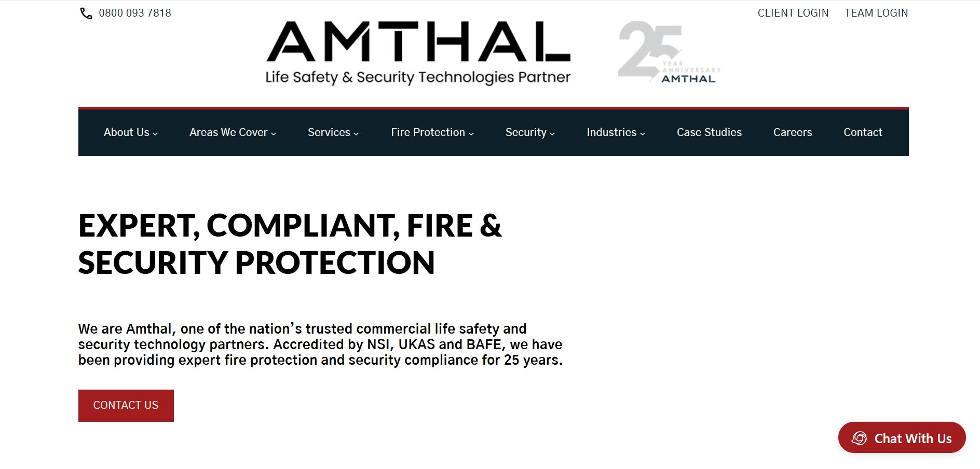980x469 pixels.
Task: Select Case Studies in the navigation bar
Action: [x=709, y=132]
